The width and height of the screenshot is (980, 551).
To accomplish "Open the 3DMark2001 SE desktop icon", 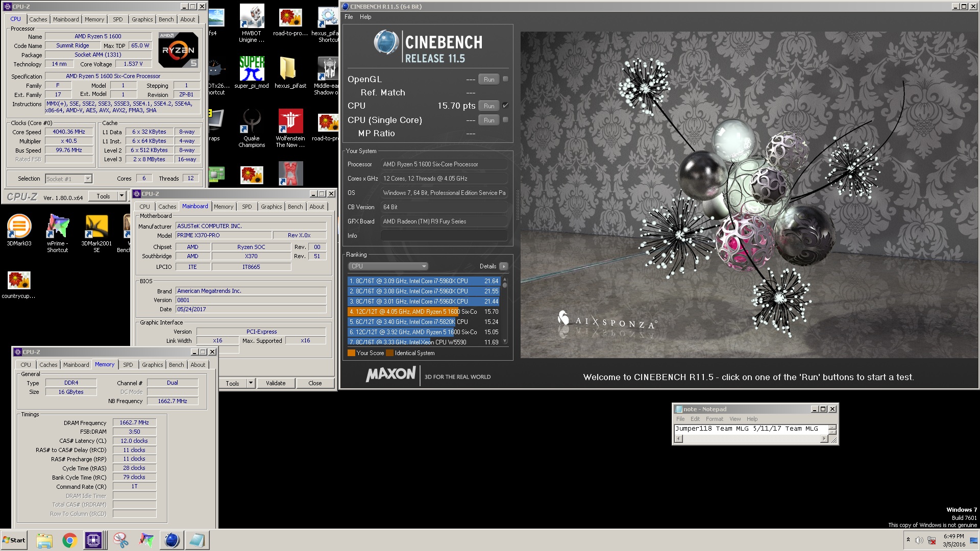I will (x=96, y=233).
